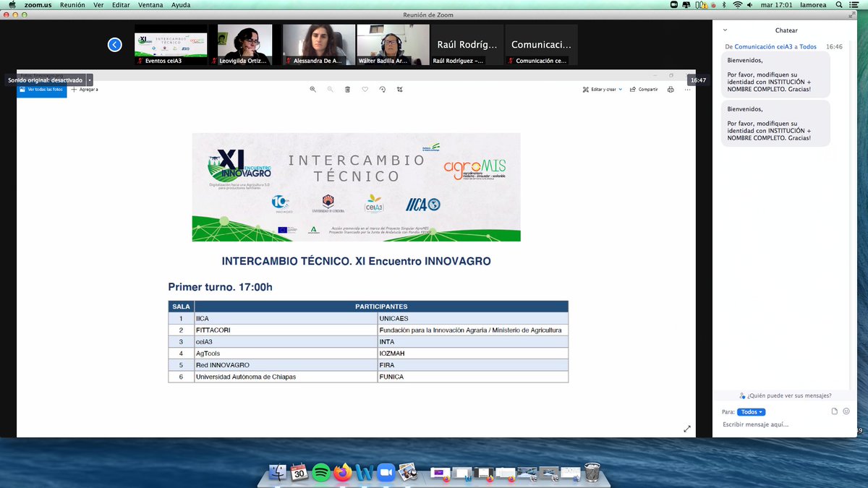This screenshot has height=488, width=868.
Task: Select the crop tool icon
Action: click(400, 89)
